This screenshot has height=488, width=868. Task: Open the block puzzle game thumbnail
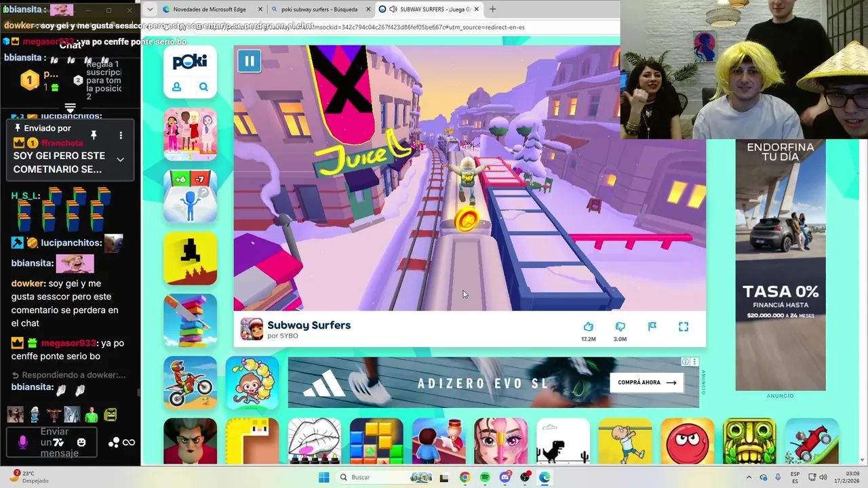376,441
